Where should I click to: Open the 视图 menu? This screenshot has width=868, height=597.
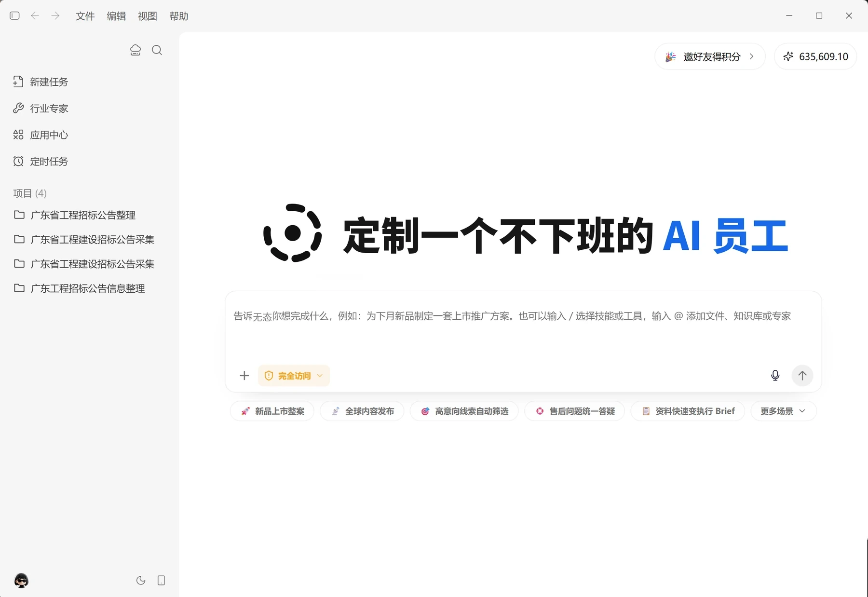[148, 16]
